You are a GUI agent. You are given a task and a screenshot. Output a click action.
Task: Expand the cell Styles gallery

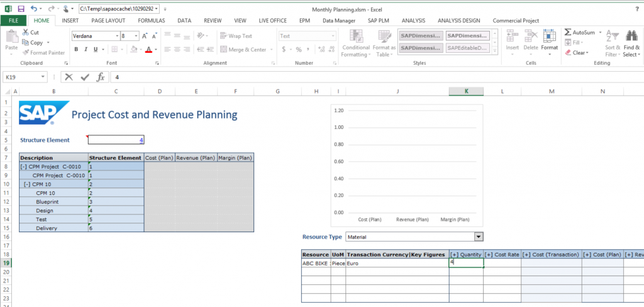495,51
